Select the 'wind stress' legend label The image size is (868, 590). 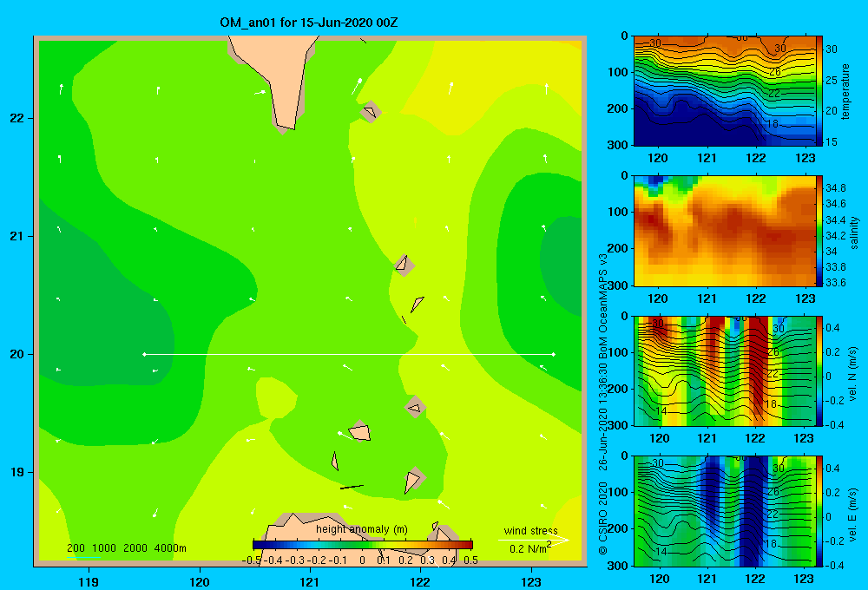pyautogui.click(x=530, y=531)
